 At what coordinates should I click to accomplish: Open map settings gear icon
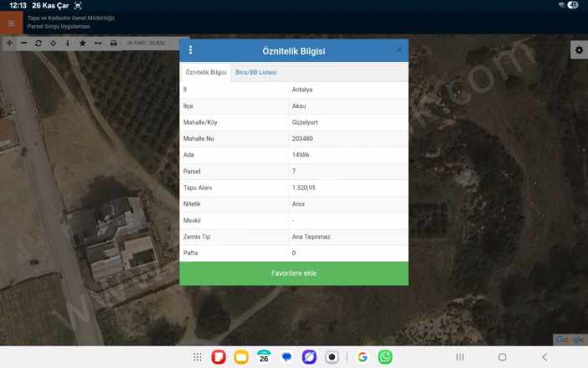(579, 50)
